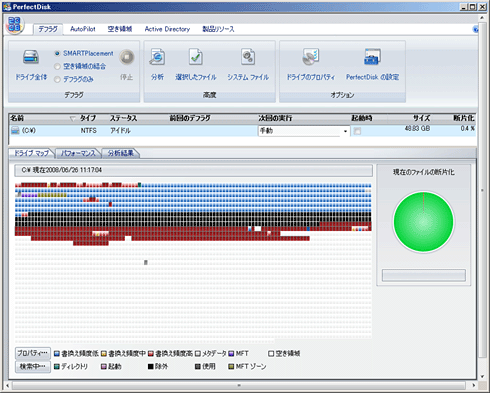Image resolution: width=490 pixels, height=393 pixels.
Task: Open ドライブのプロパティ icon
Action: [311, 57]
